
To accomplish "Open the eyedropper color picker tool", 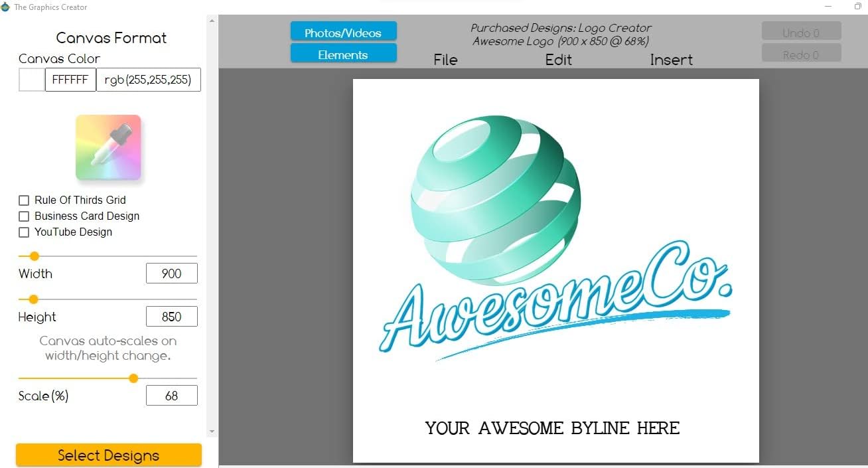I will 108,147.
